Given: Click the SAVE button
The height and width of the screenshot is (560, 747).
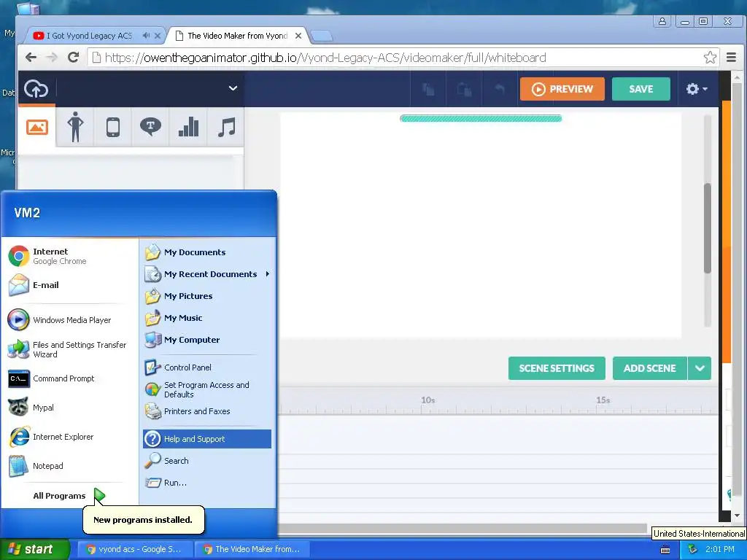Looking at the screenshot, I should (640, 89).
